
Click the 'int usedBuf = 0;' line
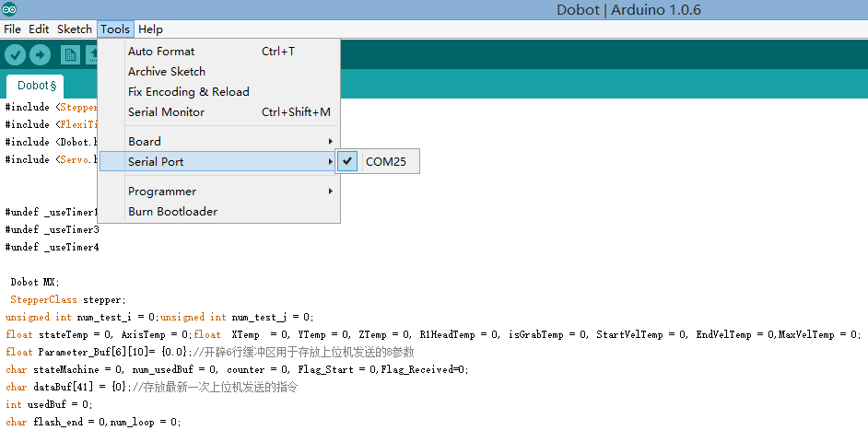click(x=49, y=405)
